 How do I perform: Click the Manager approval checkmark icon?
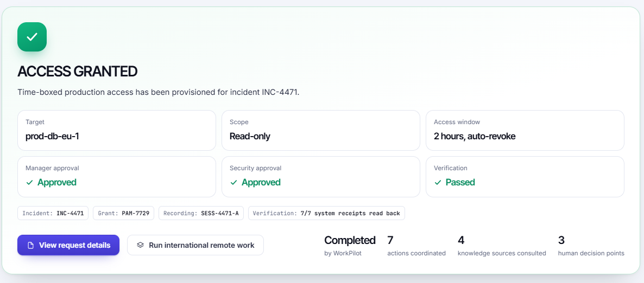coord(29,183)
